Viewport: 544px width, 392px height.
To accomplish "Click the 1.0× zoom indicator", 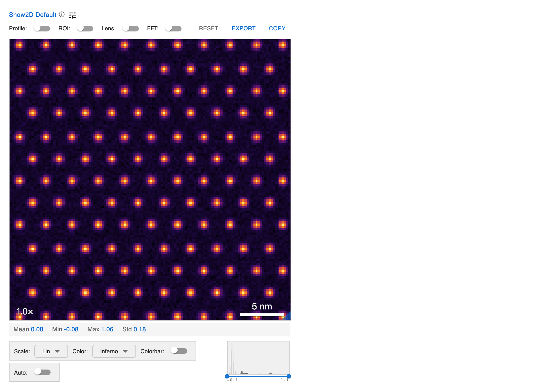I will (x=24, y=311).
